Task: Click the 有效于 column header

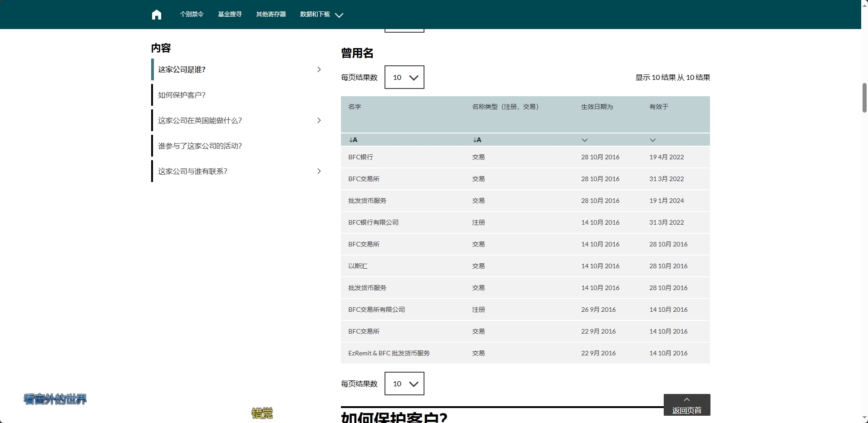Action: [659, 107]
